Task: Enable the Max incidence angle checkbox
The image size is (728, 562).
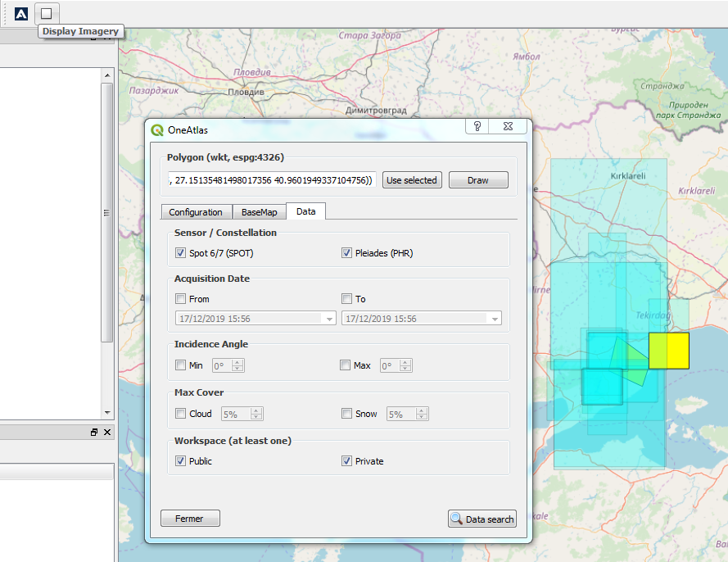Action: [345, 365]
